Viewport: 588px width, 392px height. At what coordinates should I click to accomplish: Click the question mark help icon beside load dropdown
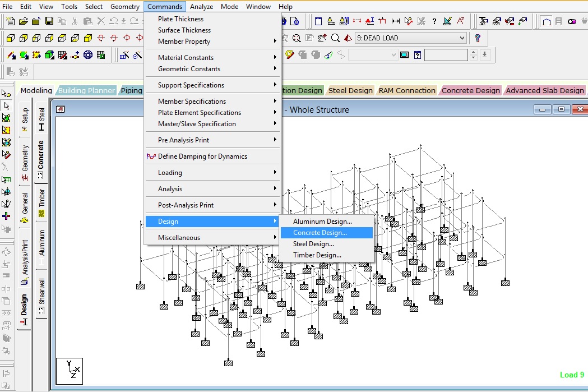478,38
